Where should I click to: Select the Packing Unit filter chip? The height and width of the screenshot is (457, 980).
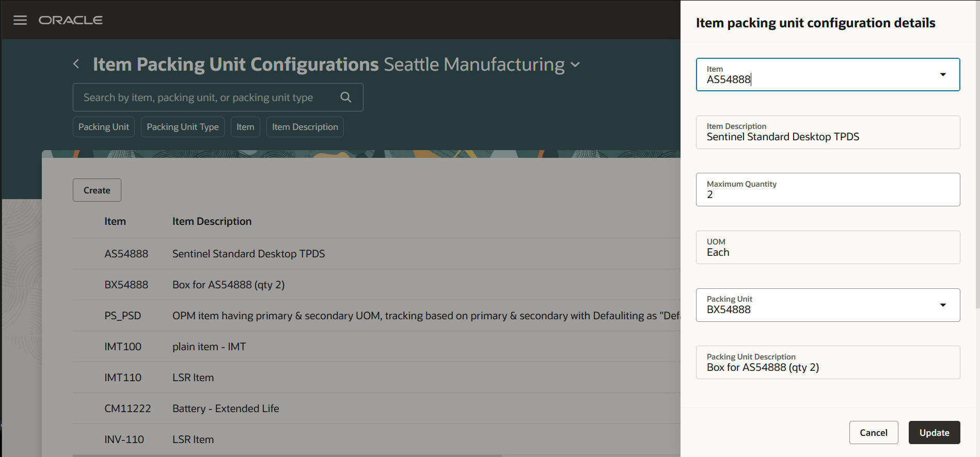104,127
